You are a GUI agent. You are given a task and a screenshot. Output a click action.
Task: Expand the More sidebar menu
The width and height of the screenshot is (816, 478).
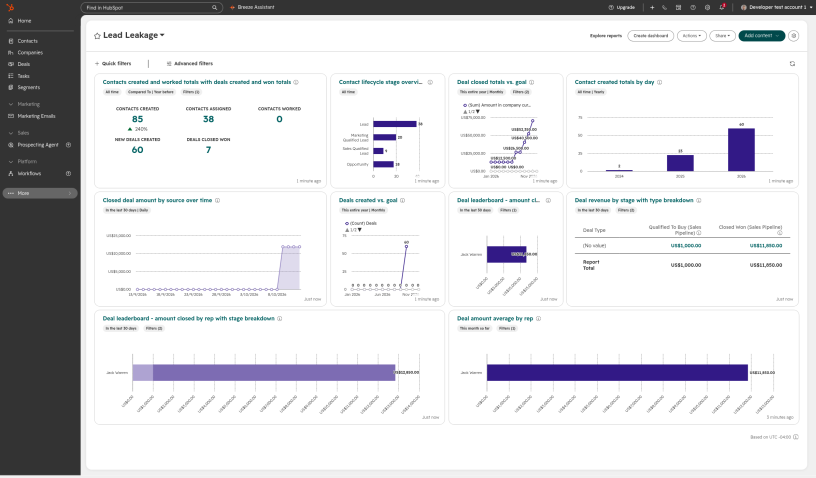(40, 193)
